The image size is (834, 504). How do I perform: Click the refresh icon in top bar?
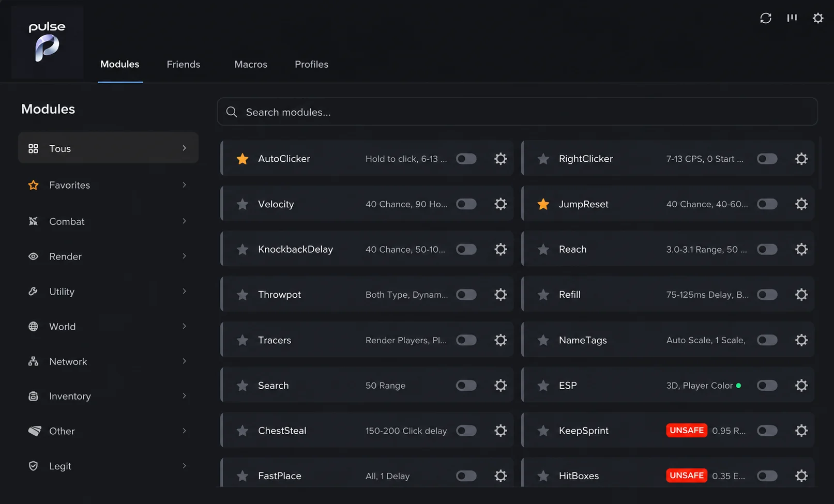(766, 18)
